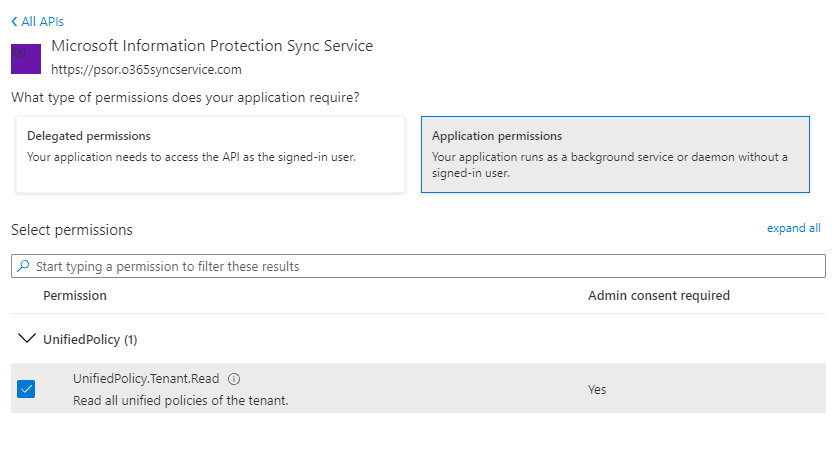Image resolution: width=832 pixels, height=454 pixels.
Task: Click the UnifiedPolicy.Tenant.Read permission name
Action: pyautogui.click(x=146, y=379)
